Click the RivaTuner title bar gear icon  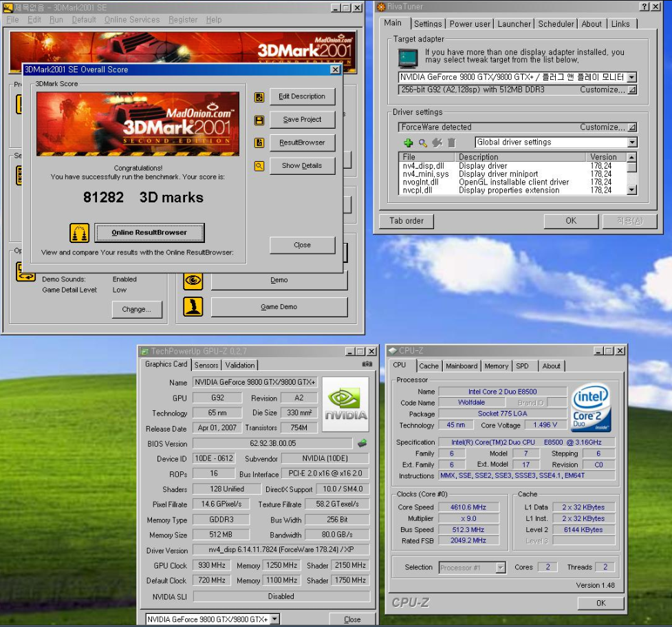(381, 6)
